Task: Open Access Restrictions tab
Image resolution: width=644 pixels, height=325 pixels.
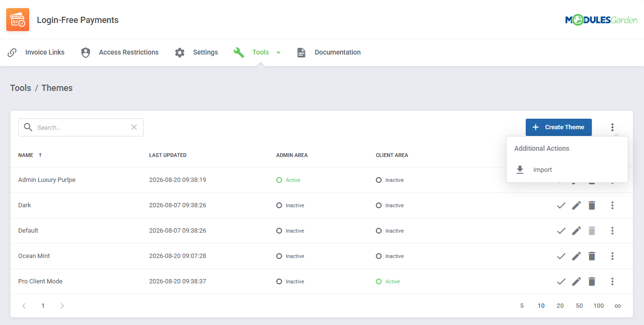Action: tap(120, 52)
